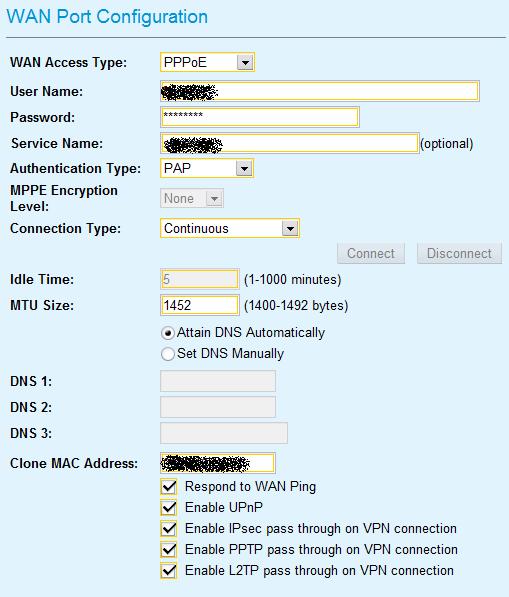Toggle the Enable UPnP checkbox
Screen dimensions: 509x597
coord(169,508)
